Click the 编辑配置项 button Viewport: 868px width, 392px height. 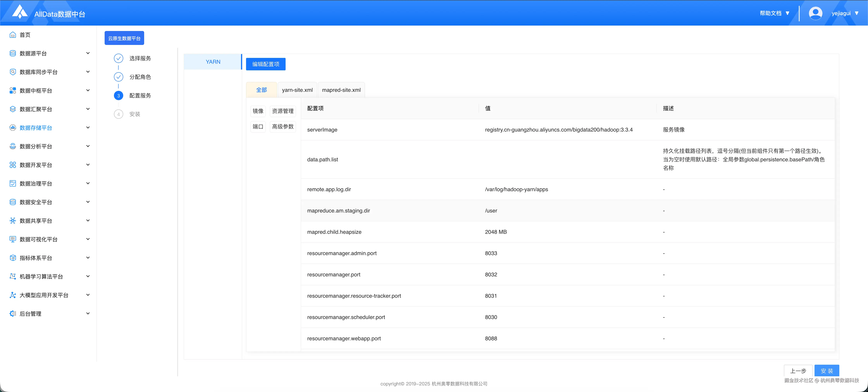click(265, 64)
